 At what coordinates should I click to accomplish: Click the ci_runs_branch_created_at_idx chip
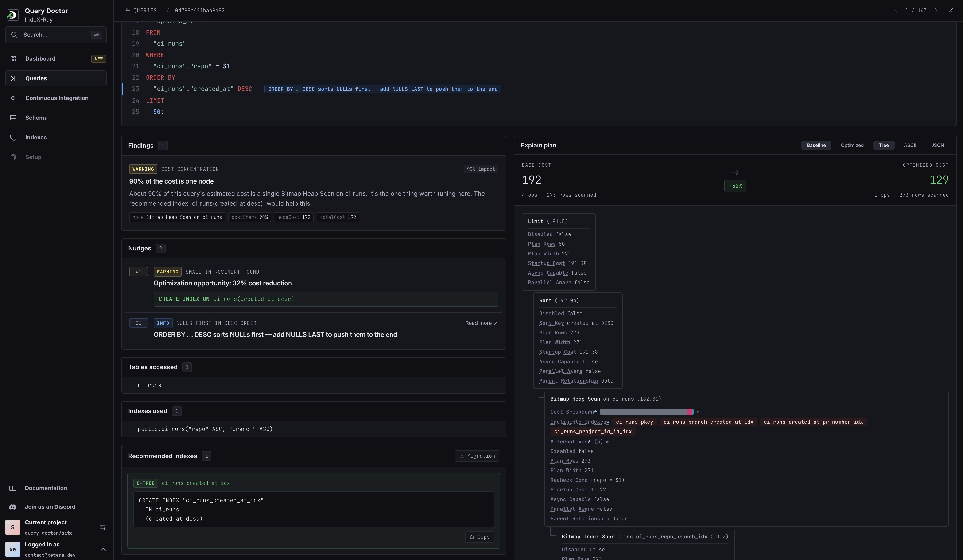708,422
